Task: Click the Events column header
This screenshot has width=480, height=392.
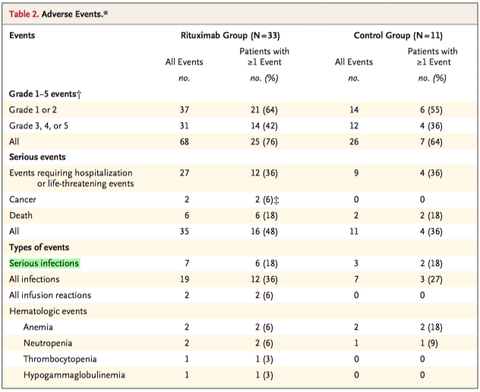Action: click(22, 35)
